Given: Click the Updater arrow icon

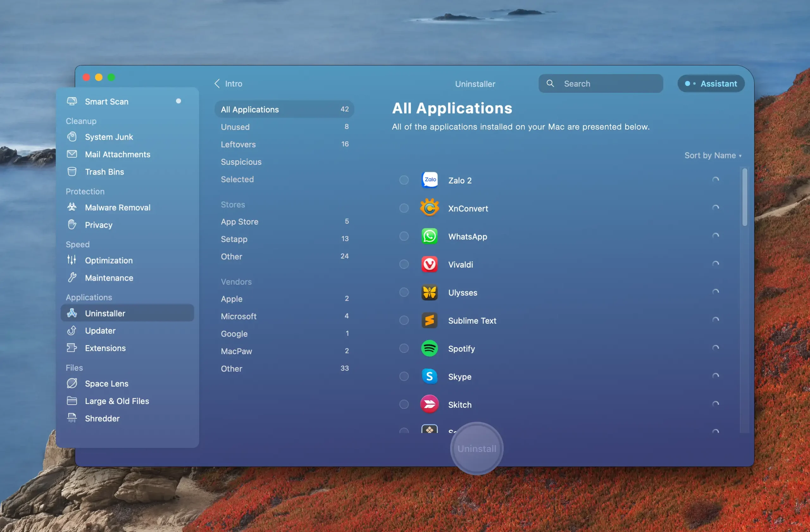Looking at the screenshot, I should [72, 330].
